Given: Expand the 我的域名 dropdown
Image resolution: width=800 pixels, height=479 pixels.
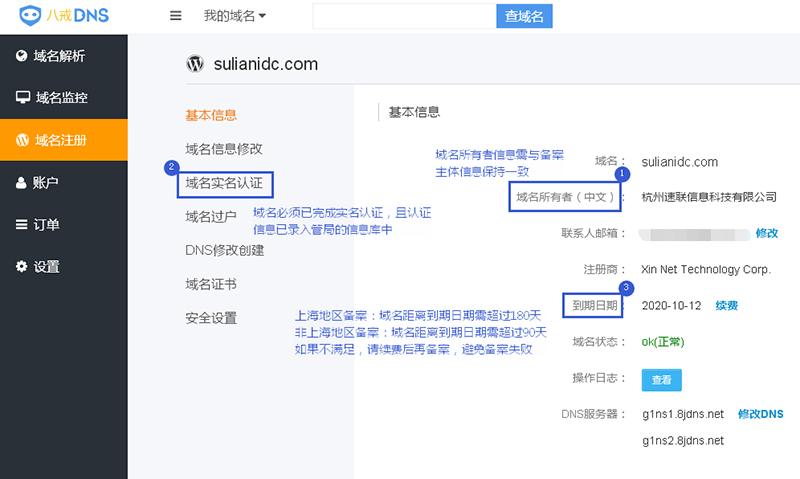Looking at the screenshot, I should [235, 16].
